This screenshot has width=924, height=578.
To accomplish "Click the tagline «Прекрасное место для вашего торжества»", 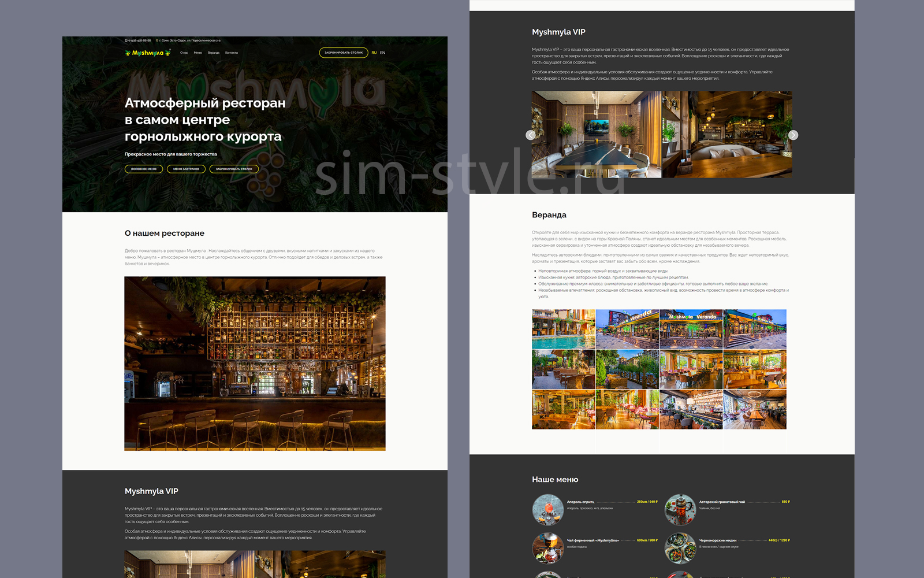I will pyautogui.click(x=171, y=154).
